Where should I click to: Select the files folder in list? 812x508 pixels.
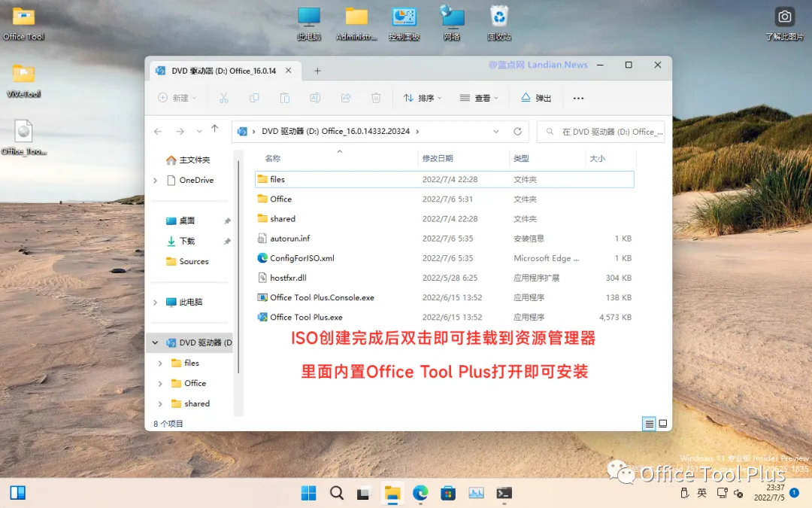444,179
